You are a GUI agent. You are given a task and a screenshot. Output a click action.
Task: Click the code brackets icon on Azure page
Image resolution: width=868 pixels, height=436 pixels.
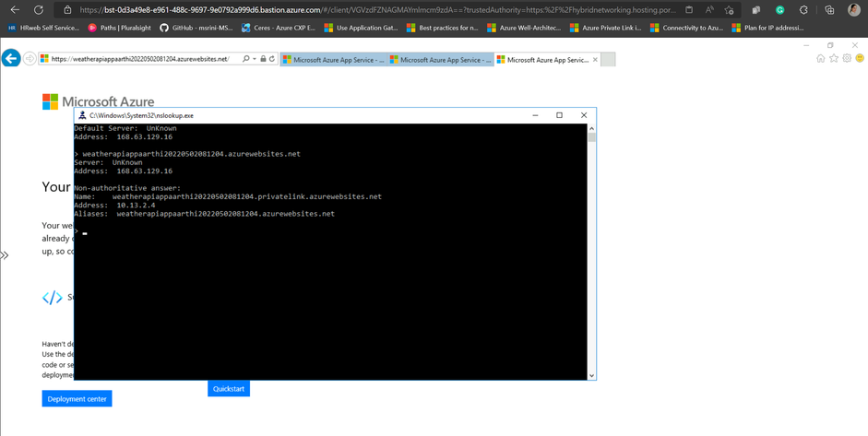pos(53,298)
